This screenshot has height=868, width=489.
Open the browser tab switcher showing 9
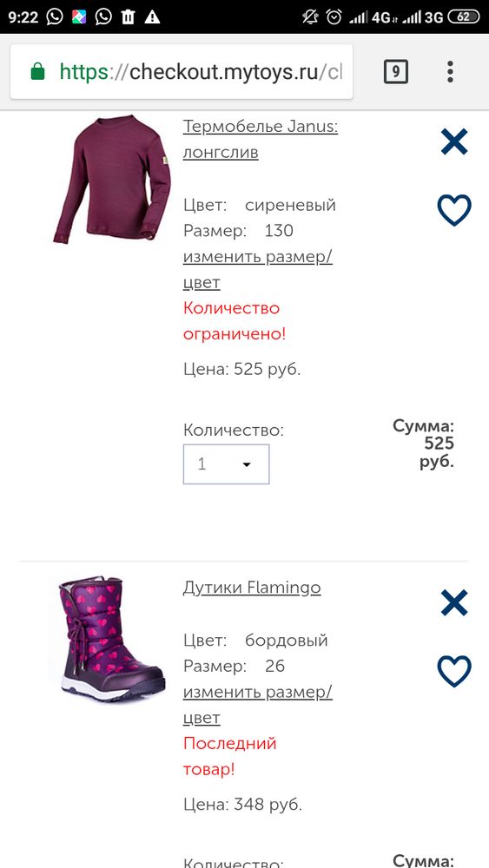[396, 72]
